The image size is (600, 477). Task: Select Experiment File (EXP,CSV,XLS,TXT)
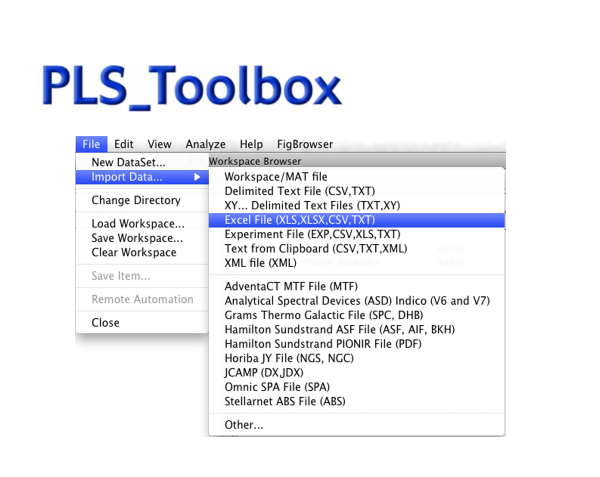click(x=357, y=234)
